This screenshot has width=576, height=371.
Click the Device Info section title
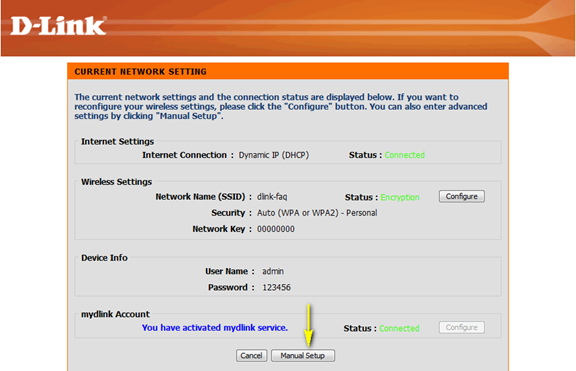point(104,258)
